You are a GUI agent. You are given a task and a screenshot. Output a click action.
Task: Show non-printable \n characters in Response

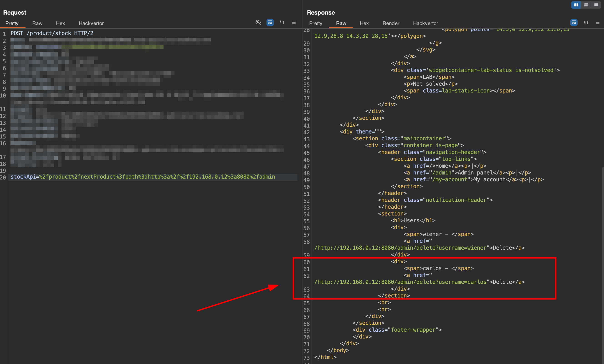tap(586, 23)
